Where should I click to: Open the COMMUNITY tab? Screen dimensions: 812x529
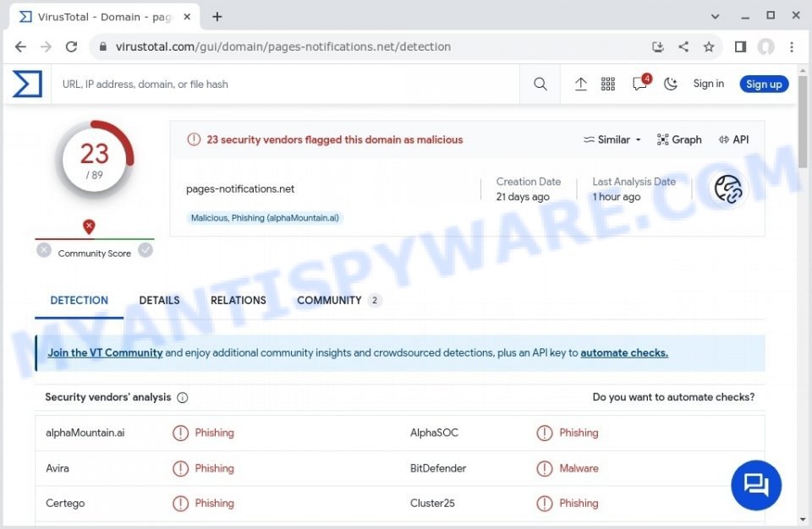(330, 300)
